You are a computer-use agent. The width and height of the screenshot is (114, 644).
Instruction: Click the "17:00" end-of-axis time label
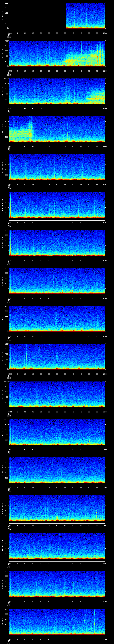click(105, 298)
